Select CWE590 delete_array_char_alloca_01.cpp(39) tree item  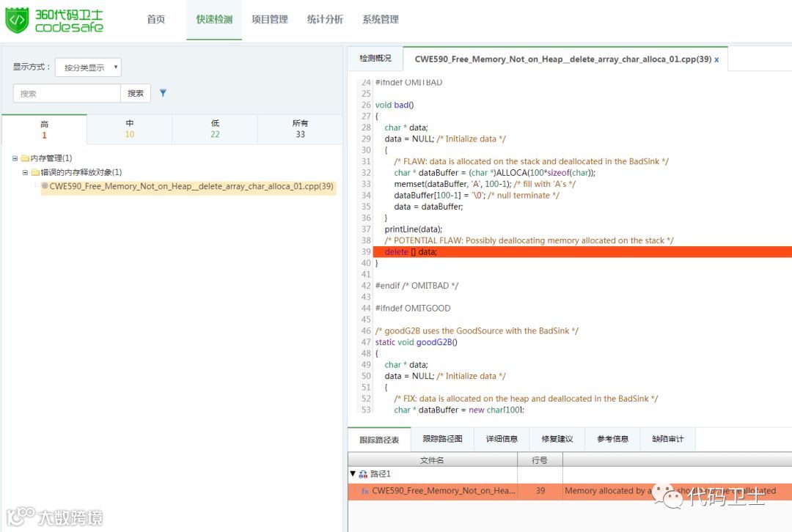tap(191, 186)
